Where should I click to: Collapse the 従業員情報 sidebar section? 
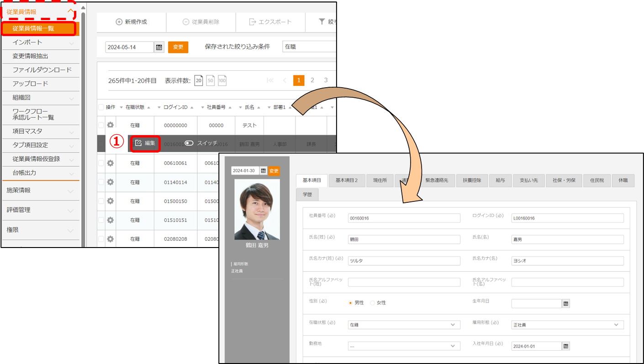pyautogui.click(x=70, y=11)
